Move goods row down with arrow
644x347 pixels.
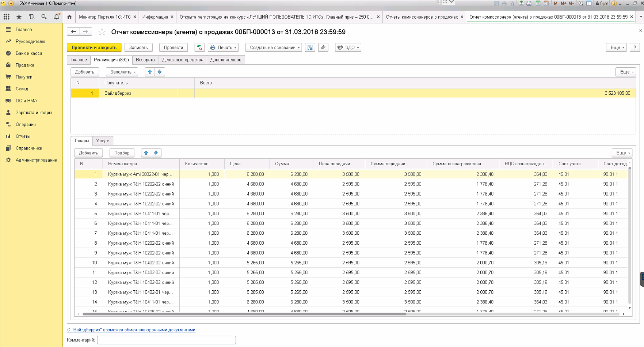point(156,153)
